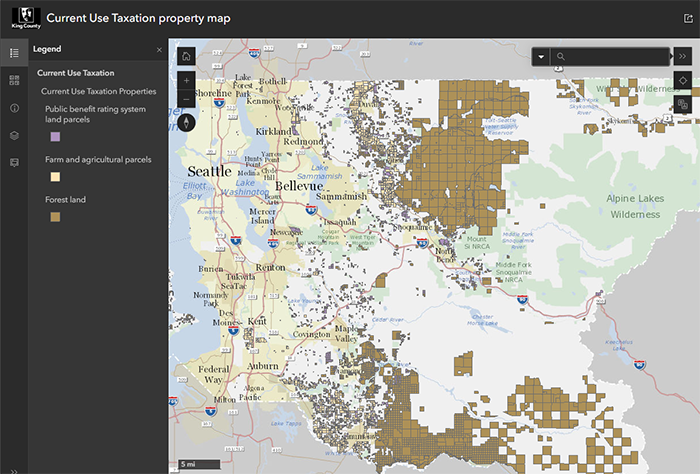Zoom out on the map
Screen dimensions: 700x474
(186, 99)
